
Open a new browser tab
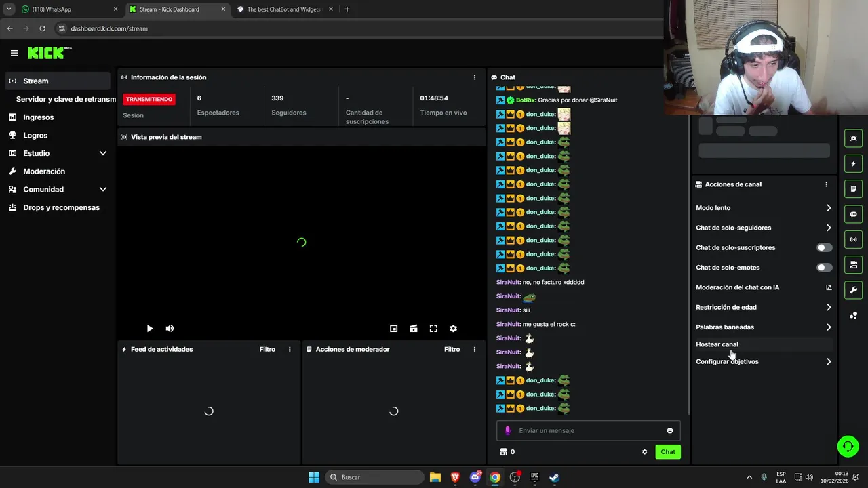(x=347, y=9)
